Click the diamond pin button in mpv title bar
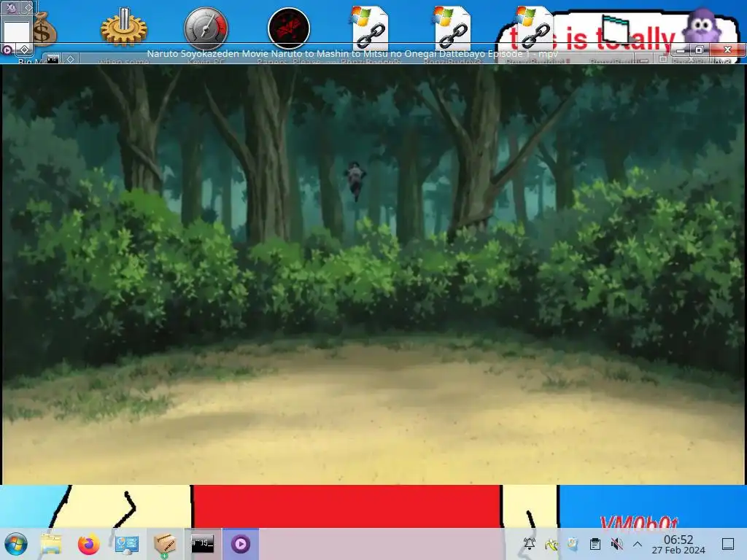The image size is (747, 560). 24,50
